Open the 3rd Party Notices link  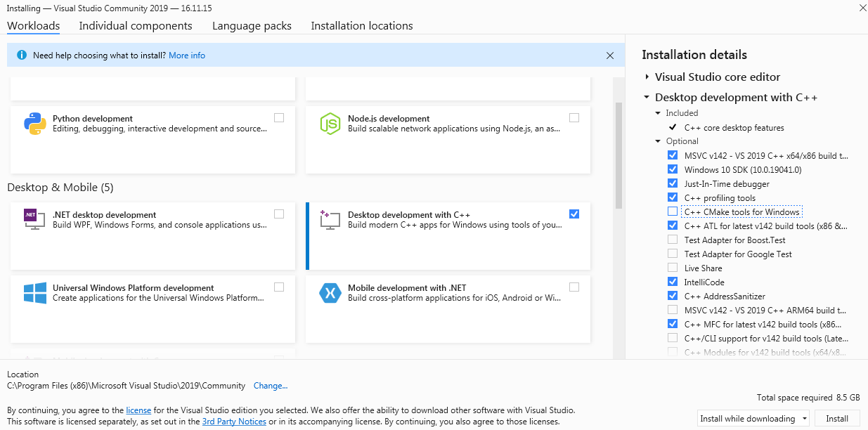(x=234, y=422)
